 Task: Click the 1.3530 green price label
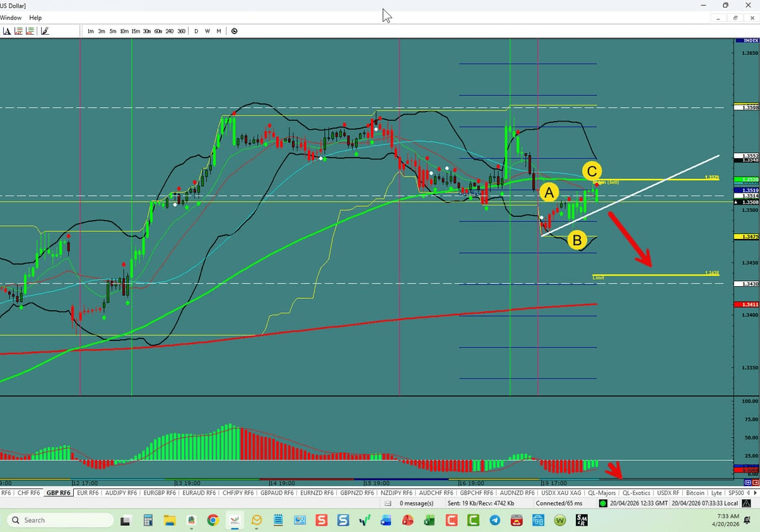747,180
